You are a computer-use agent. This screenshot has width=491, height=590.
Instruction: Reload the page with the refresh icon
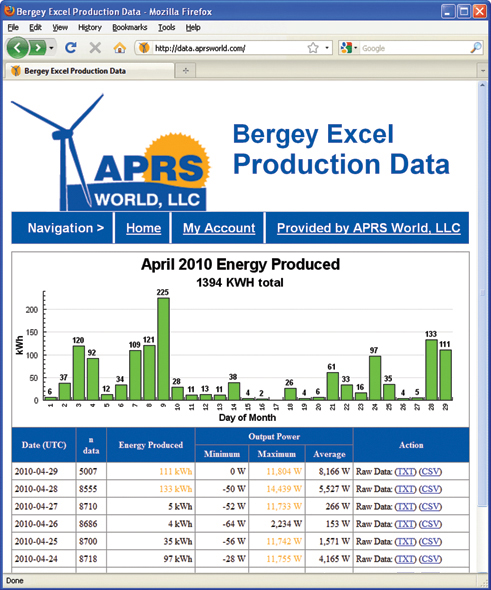tap(70, 48)
